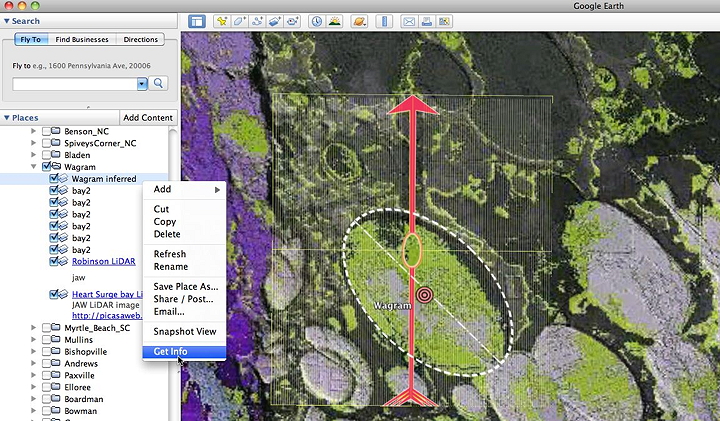
Task: Choose Get Info from context menu
Action: tap(170, 351)
